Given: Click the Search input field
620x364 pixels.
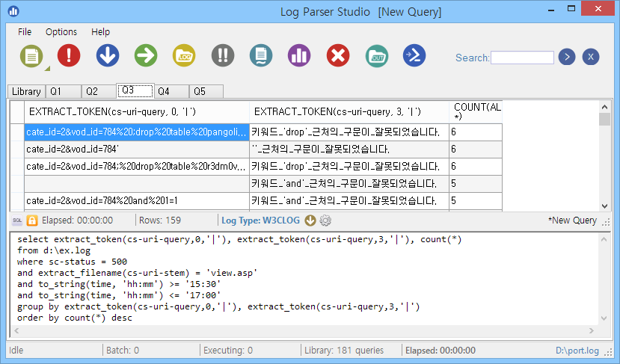Looking at the screenshot, I should tap(522, 58).
